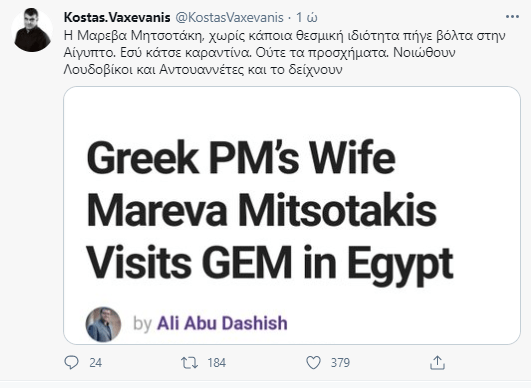
Task: Click the Kostas.Vaxevanis display name
Action: click(117, 17)
